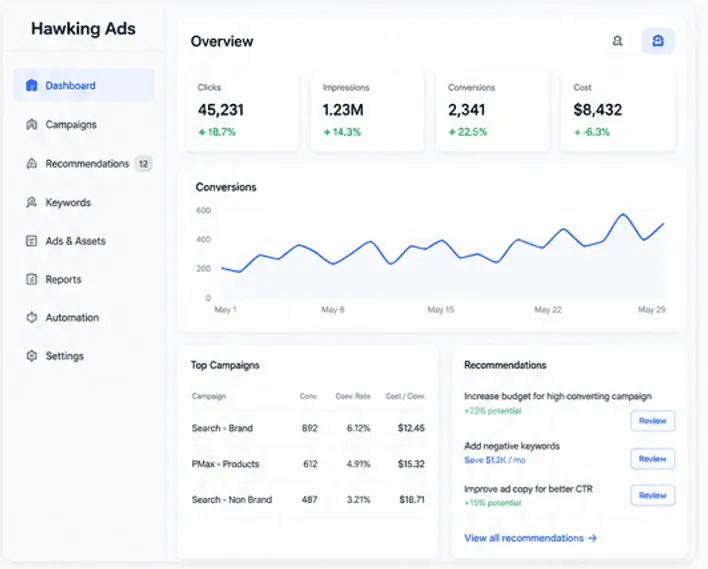Click the Dashboard home icon
This screenshot has height=569, width=708.
click(x=32, y=85)
